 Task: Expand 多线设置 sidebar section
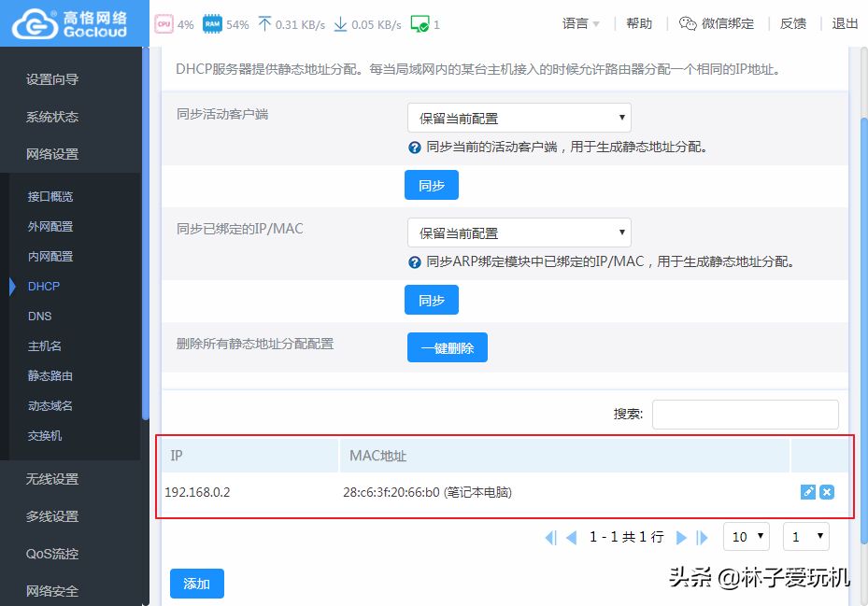point(52,517)
